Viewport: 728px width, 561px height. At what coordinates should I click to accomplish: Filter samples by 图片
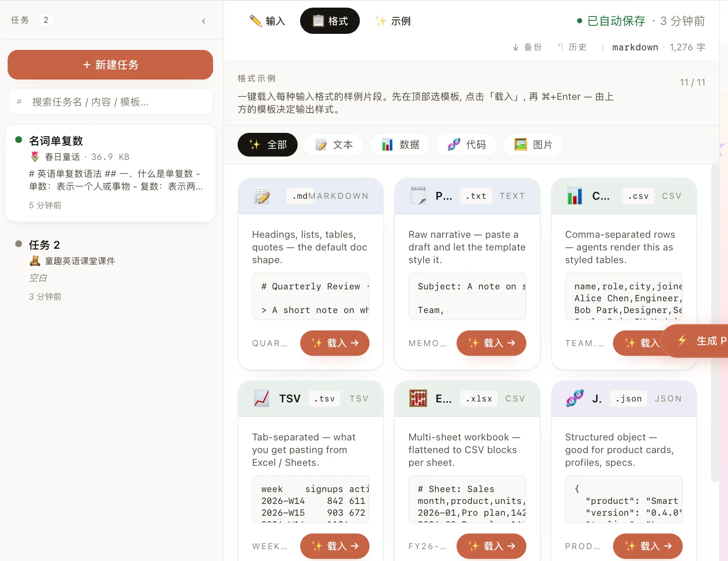tap(533, 145)
